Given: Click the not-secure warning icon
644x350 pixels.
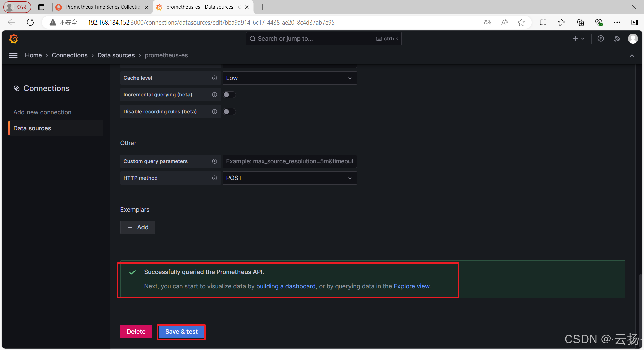Looking at the screenshot, I should tap(53, 23).
